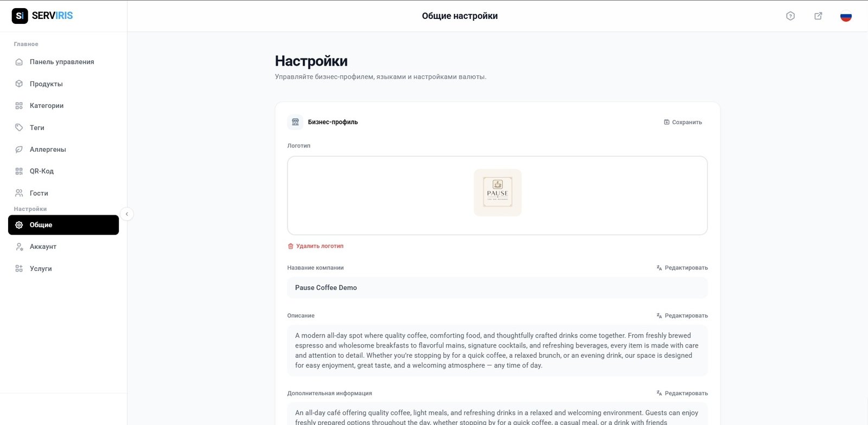Click Редактировать next to Описание
This screenshot has width=868, height=425.
click(x=682, y=315)
